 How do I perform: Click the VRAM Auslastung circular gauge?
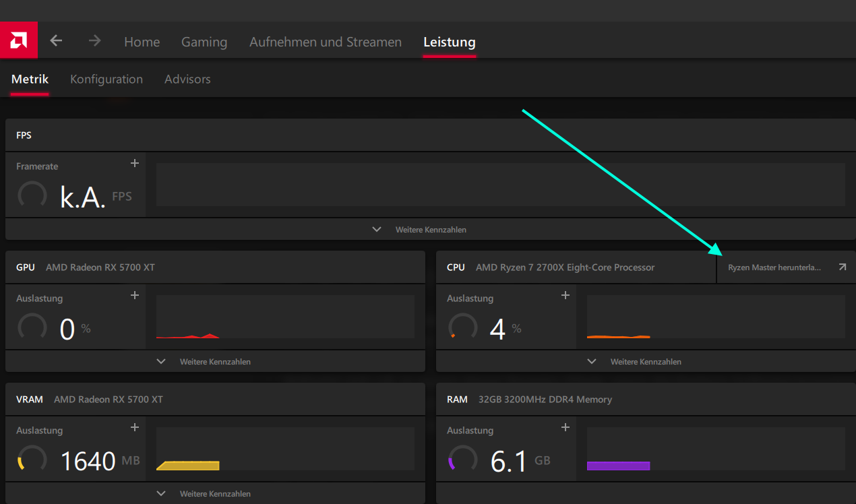point(32,460)
